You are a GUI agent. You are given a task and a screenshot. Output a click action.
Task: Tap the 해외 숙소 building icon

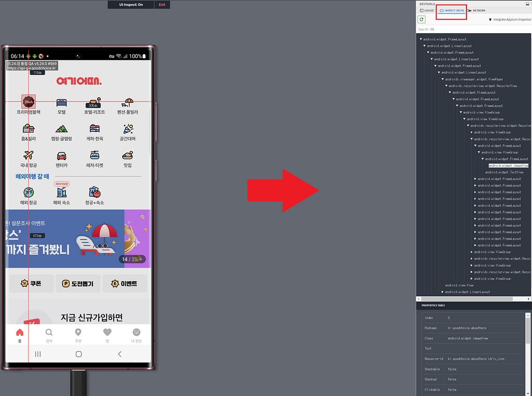[x=61, y=192]
